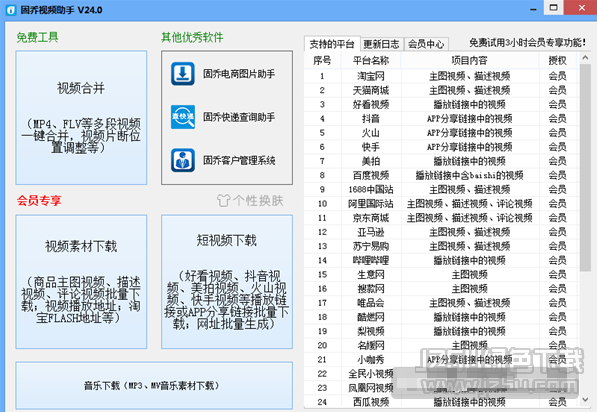Select the 亚马逊 row
597x412 pixels.
coord(442,232)
